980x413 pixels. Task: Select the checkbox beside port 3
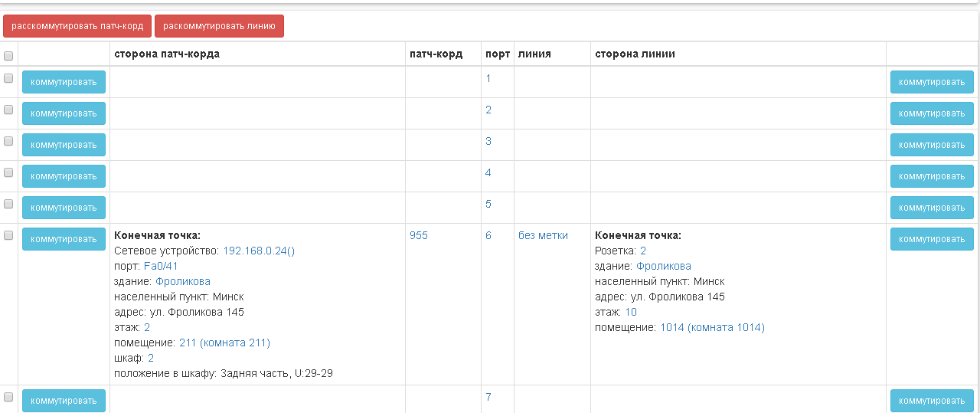8,141
